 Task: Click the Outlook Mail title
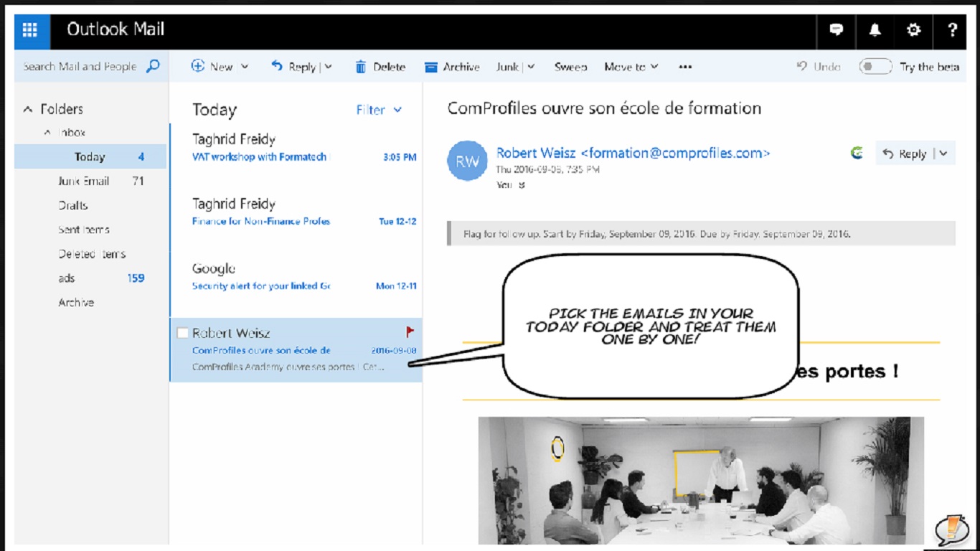point(116,29)
